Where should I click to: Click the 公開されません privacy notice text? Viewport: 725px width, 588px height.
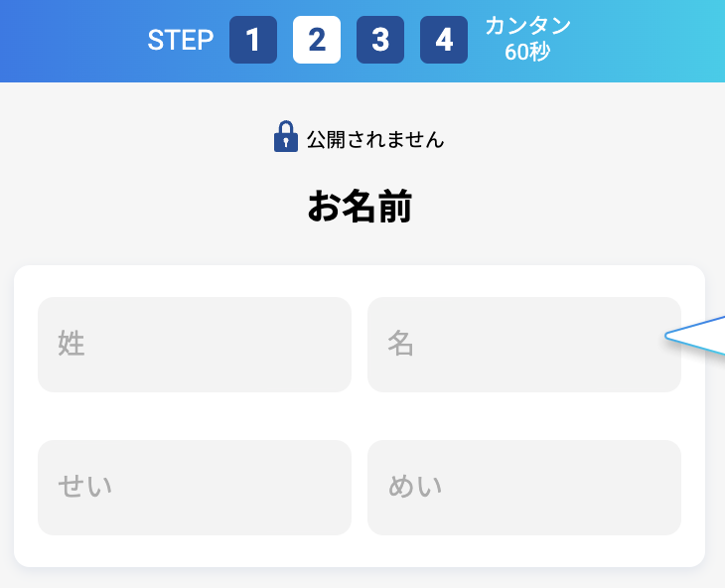[375, 139]
